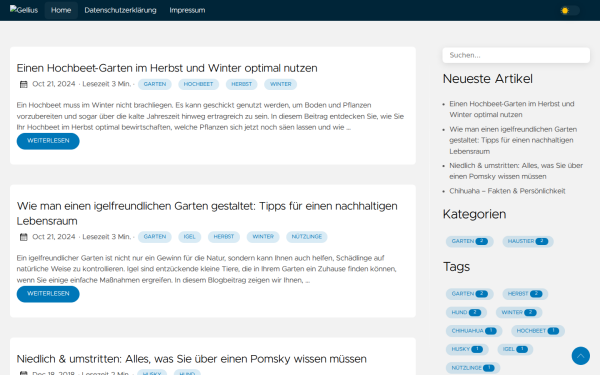Open the Datenschutzerklärung page
Viewport: 600px width, 375px height.
tap(120, 10)
